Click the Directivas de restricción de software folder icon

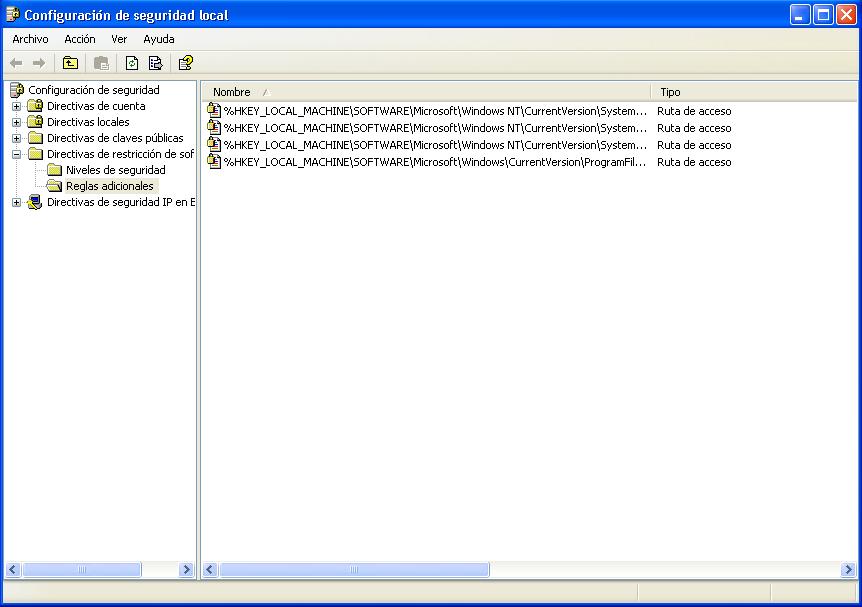(x=35, y=153)
